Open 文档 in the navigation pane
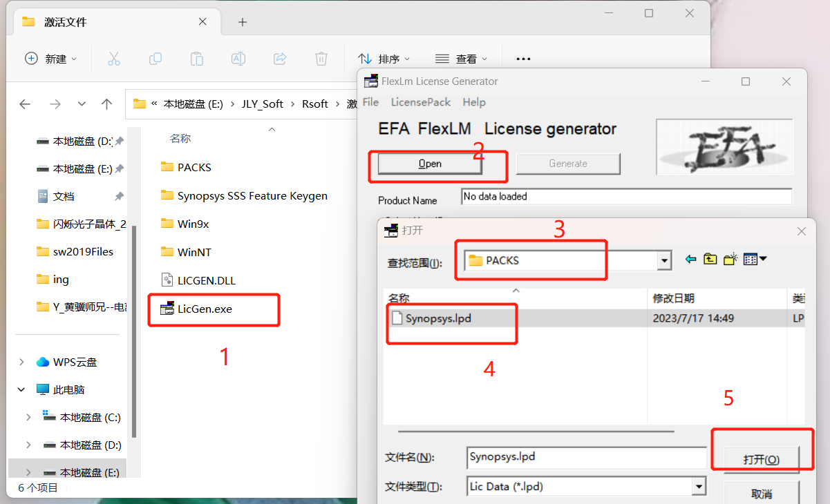This screenshot has height=504, width=830. pyautogui.click(x=64, y=196)
